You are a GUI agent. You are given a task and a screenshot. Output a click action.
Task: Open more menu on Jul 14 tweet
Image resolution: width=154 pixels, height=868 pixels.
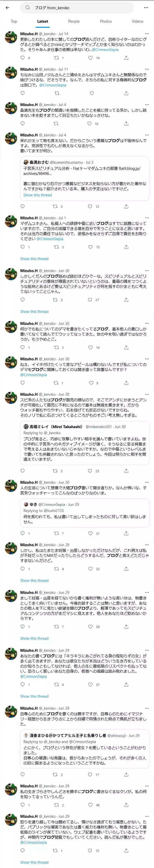point(147,34)
